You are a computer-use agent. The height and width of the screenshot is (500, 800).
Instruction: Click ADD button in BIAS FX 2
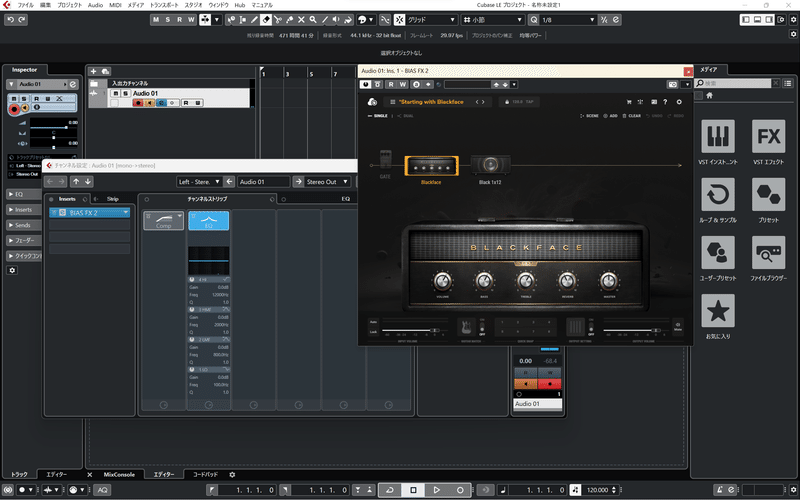(610, 116)
